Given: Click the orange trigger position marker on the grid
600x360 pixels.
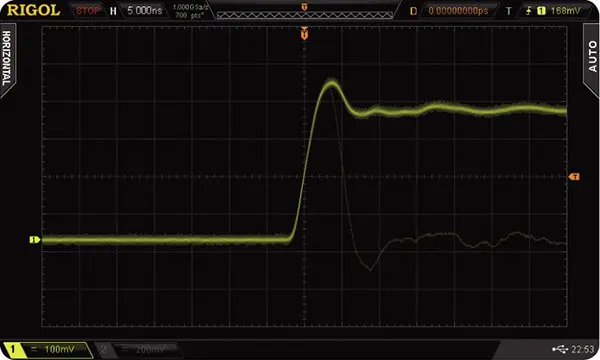Looking at the screenshot, I should (x=304, y=33).
